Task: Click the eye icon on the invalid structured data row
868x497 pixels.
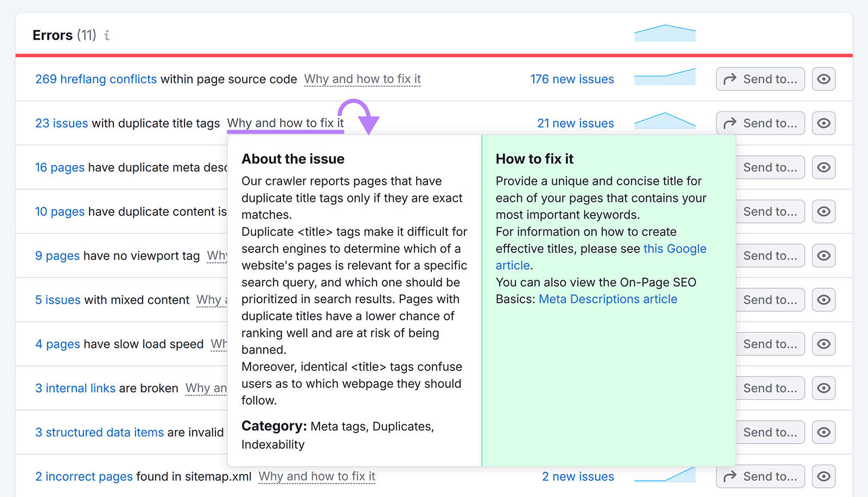Action: pos(824,432)
